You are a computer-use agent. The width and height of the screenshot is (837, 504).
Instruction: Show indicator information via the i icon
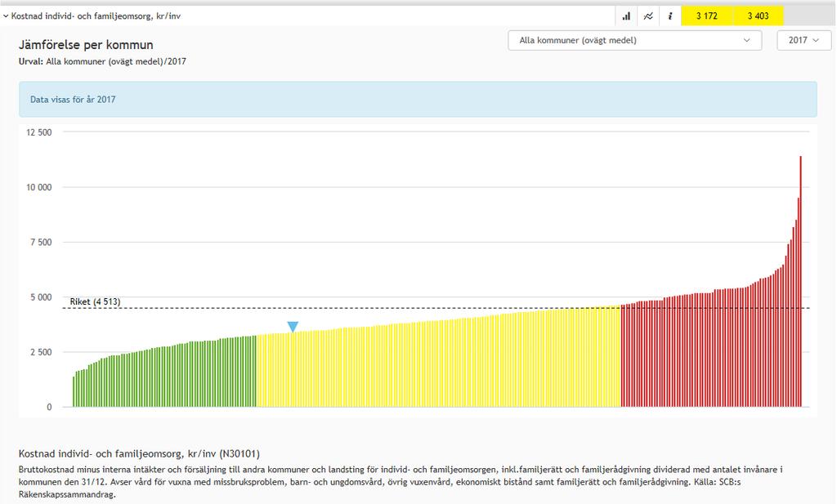(670, 16)
